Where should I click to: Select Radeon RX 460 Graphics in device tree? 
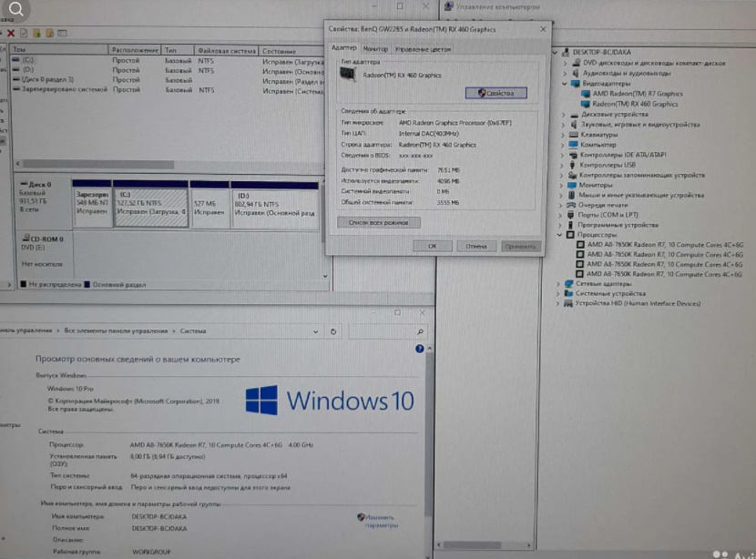coord(635,104)
